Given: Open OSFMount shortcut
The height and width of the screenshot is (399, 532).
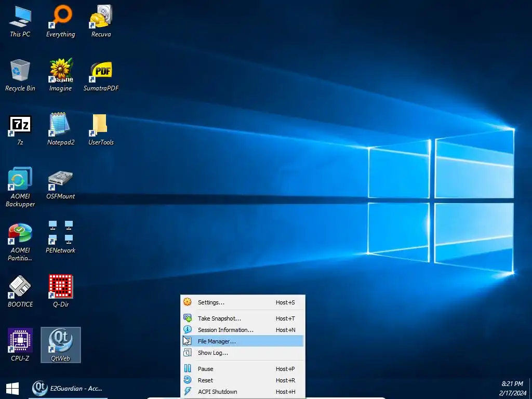Looking at the screenshot, I should [60, 185].
